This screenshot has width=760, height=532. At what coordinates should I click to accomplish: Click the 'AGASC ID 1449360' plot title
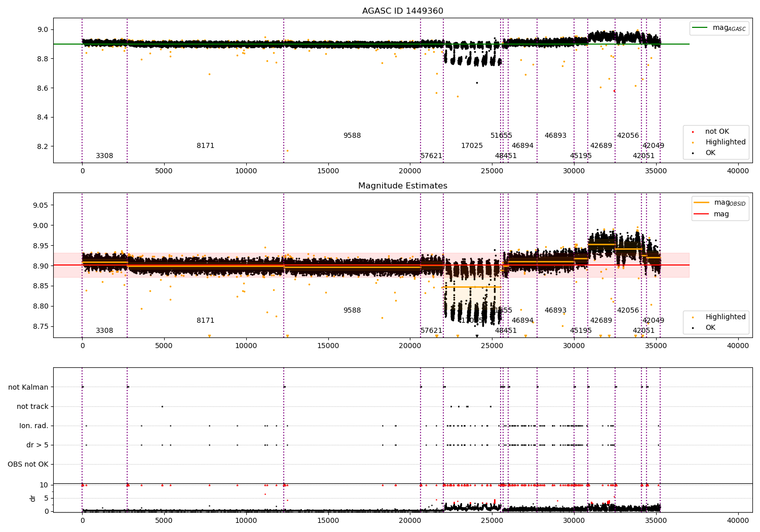pyautogui.click(x=403, y=11)
